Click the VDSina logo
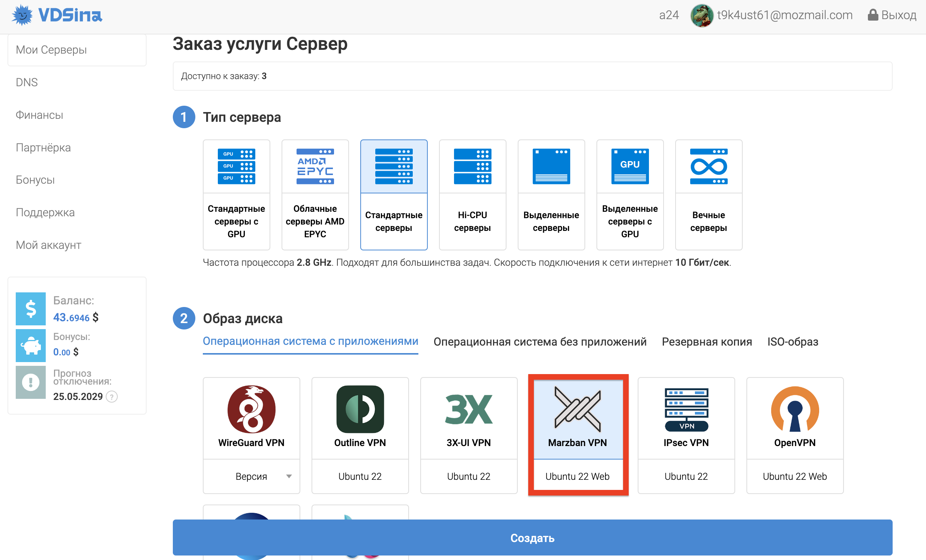The image size is (926, 560). click(57, 15)
